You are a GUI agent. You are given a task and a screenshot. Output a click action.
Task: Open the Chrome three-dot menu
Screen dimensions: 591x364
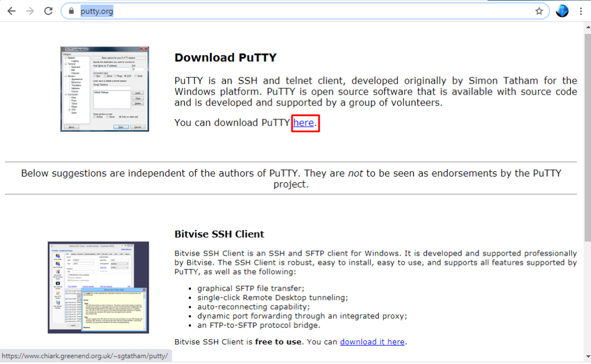pos(581,11)
